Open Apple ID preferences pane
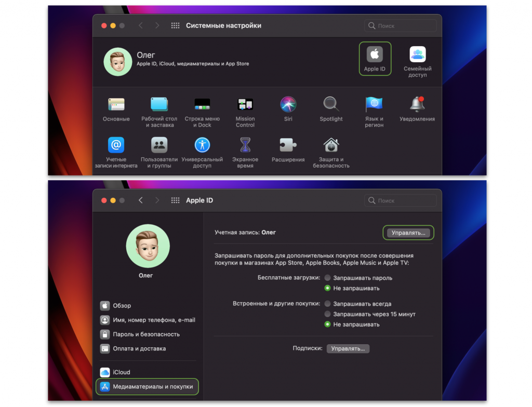 coord(375,59)
